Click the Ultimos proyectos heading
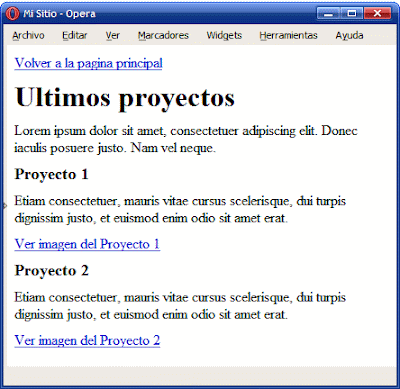Viewport: 400px width, 389px height. click(x=125, y=99)
